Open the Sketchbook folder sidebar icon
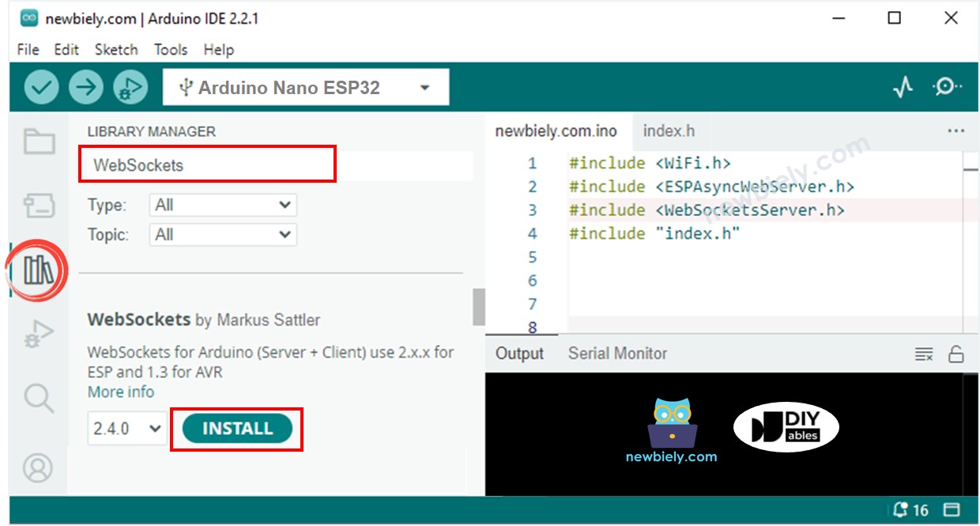Image resolution: width=980 pixels, height=526 pixels. pos(39,142)
